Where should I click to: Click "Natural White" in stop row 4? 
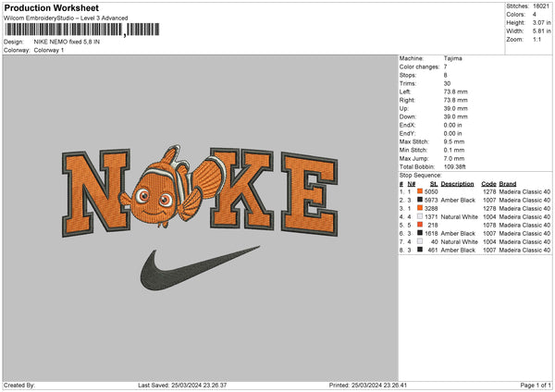pyautogui.click(x=460, y=217)
